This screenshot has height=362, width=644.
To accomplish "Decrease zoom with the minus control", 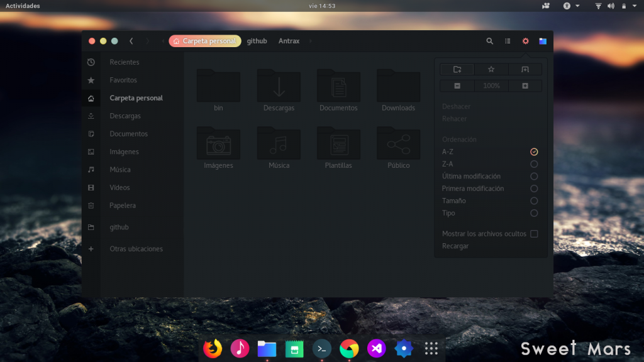I will coord(457,85).
